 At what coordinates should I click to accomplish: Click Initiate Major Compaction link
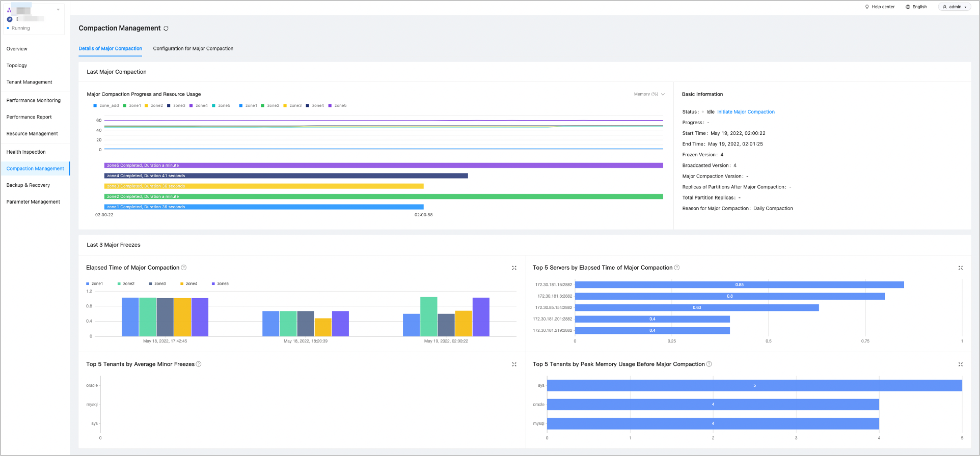click(x=746, y=112)
